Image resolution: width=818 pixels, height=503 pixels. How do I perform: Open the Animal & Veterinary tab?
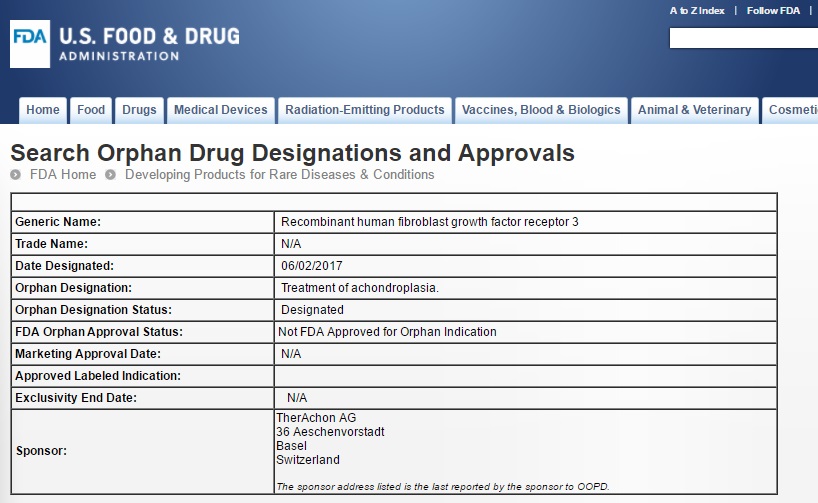coord(694,110)
